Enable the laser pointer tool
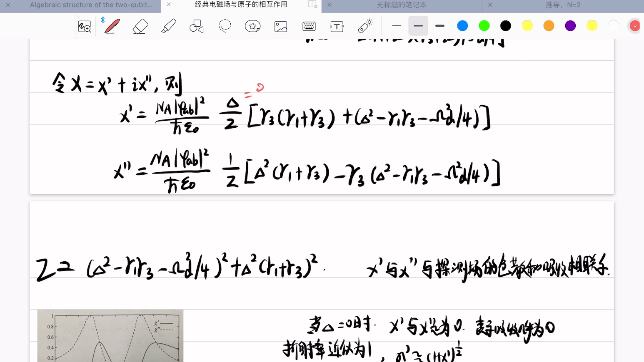 (x=364, y=26)
